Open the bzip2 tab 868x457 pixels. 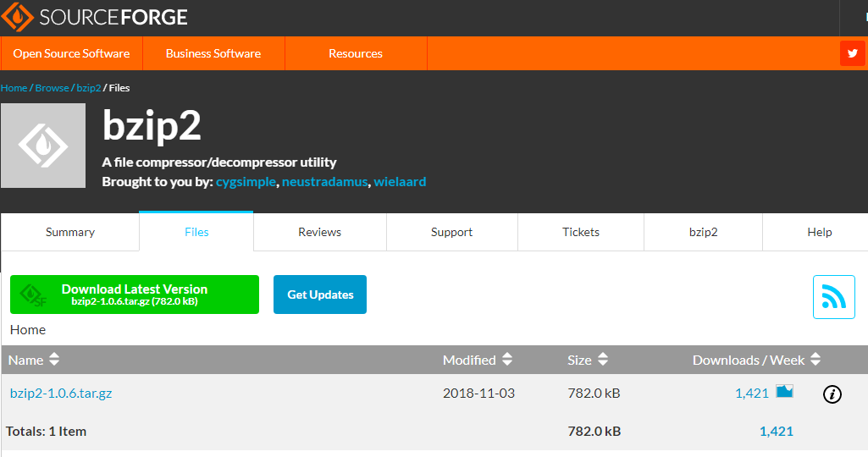pyautogui.click(x=703, y=233)
